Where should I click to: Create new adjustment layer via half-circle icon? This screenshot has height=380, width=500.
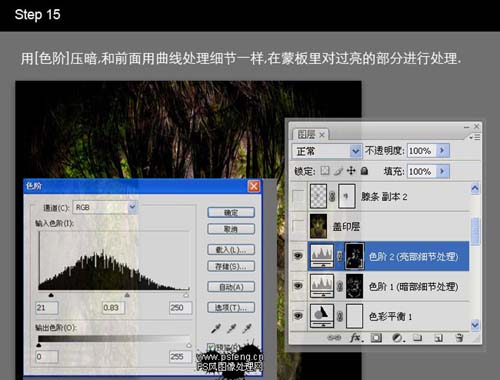click(398, 338)
